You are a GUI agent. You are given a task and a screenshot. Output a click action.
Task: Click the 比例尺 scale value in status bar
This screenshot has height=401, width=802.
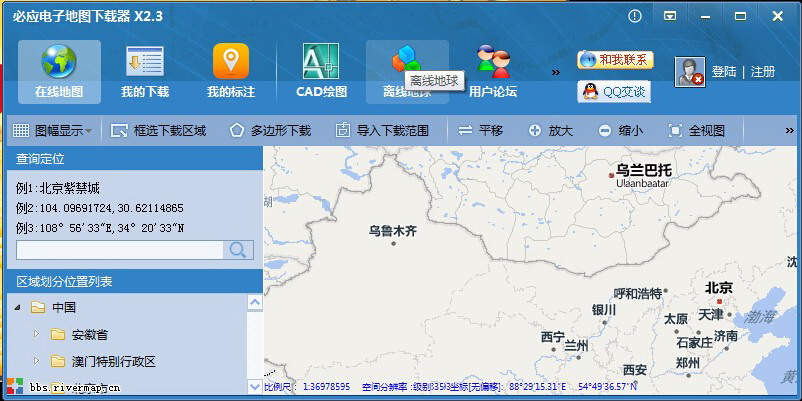point(326,387)
